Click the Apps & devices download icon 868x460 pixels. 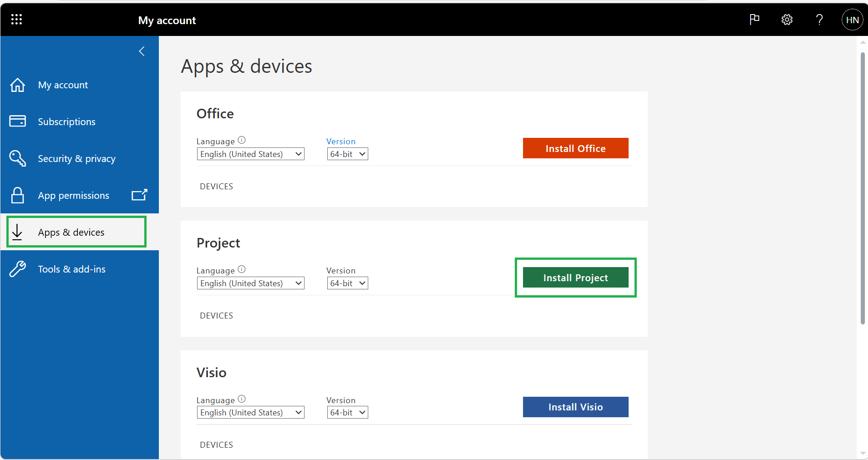17,232
